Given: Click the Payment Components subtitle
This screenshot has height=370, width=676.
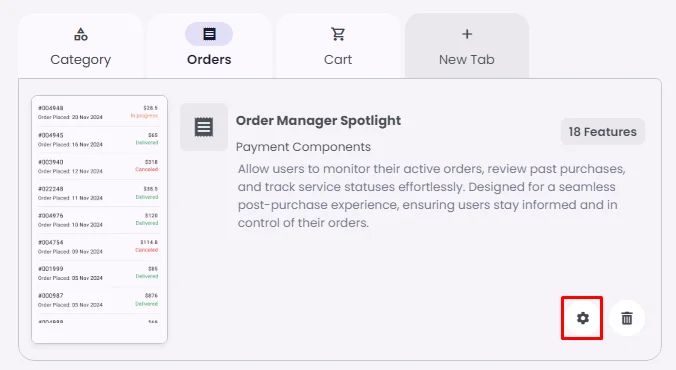Looking at the screenshot, I should click(x=303, y=147).
